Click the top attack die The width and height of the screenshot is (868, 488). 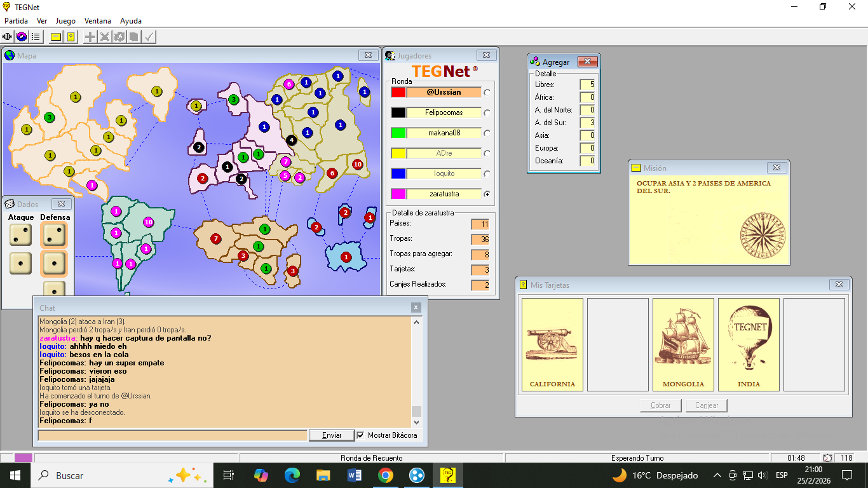20,236
